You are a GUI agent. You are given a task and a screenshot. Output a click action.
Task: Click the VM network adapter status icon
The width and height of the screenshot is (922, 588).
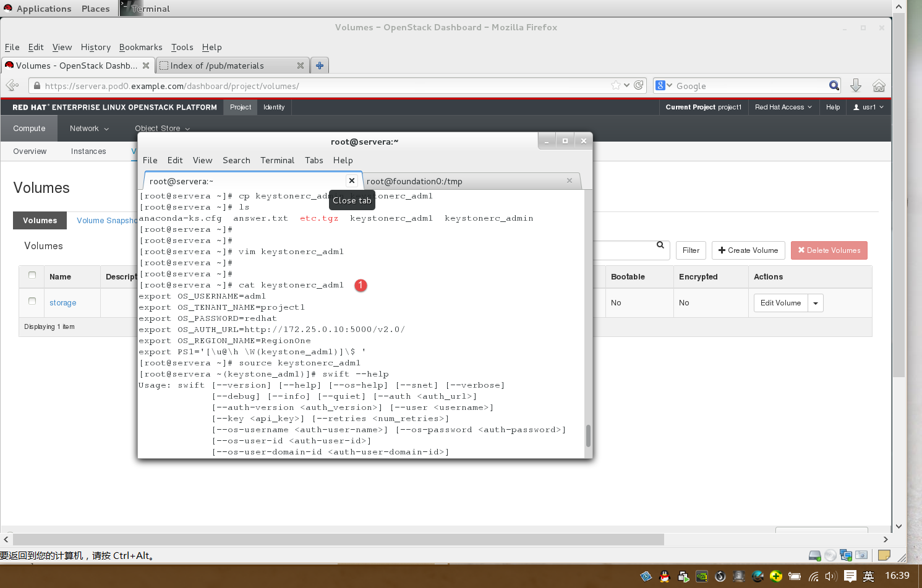pyautogui.click(x=846, y=555)
